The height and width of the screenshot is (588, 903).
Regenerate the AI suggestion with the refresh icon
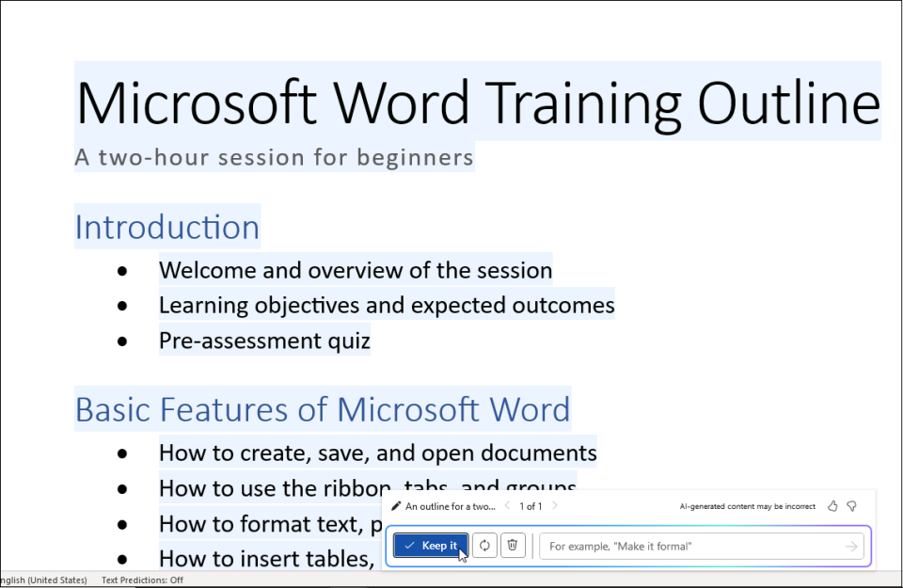pyautogui.click(x=484, y=545)
